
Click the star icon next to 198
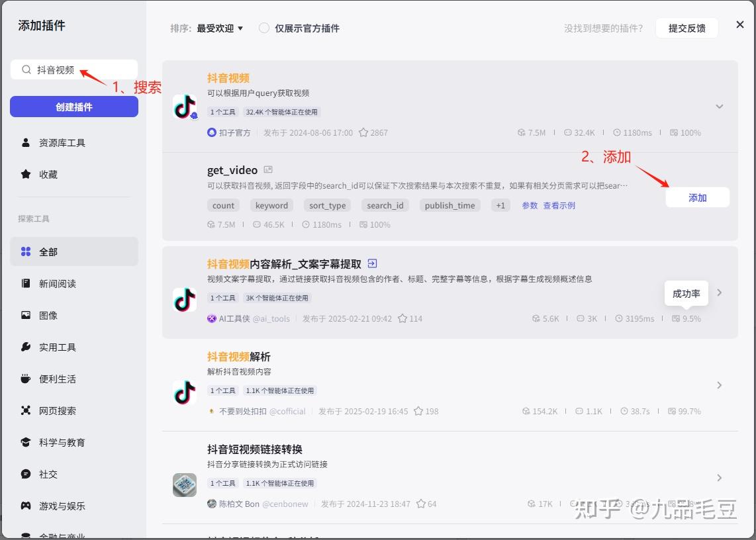pos(418,411)
